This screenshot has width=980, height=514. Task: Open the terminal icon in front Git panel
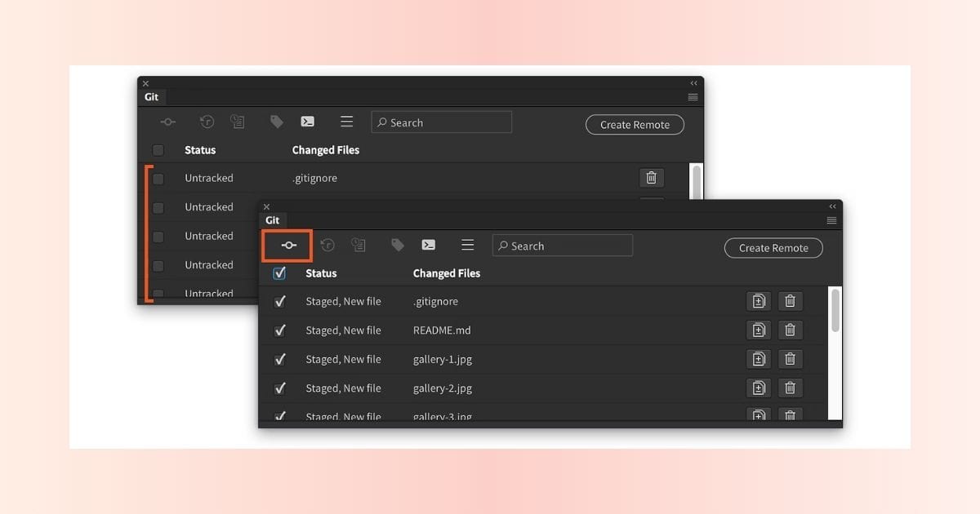[428, 245]
